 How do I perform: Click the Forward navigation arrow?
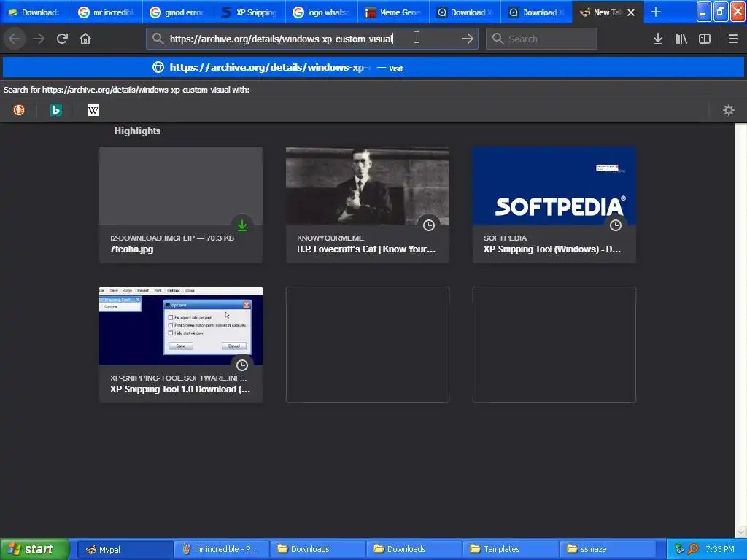pyautogui.click(x=39, y=39)
